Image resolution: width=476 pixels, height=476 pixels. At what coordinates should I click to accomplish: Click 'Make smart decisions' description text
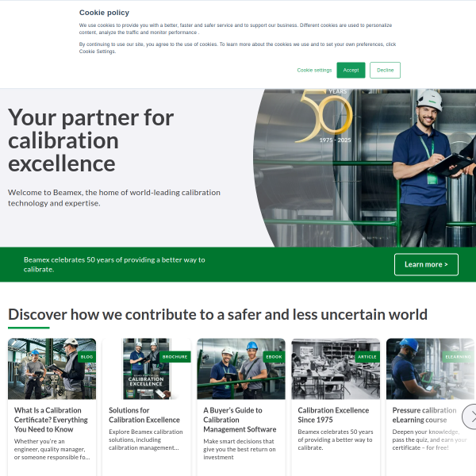pos(240,449)
